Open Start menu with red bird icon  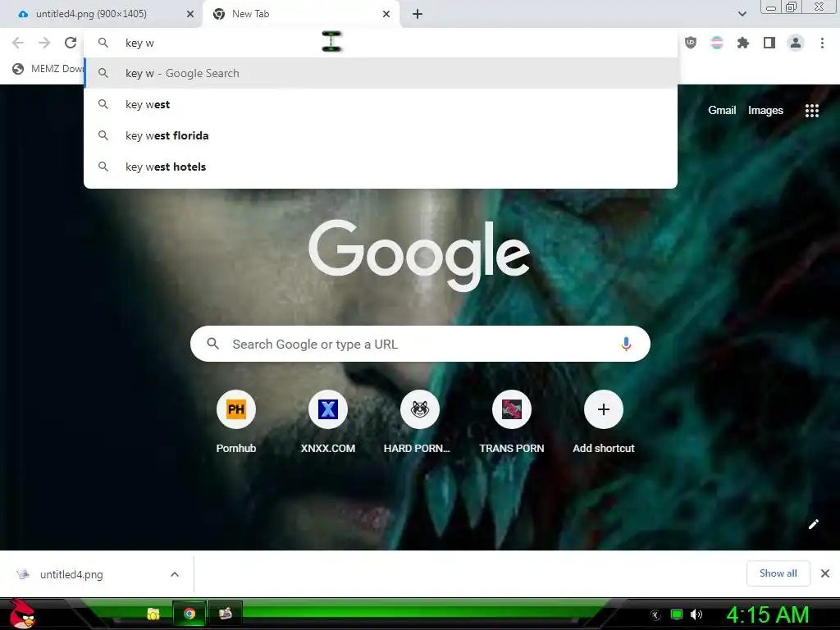coord(23,614)
